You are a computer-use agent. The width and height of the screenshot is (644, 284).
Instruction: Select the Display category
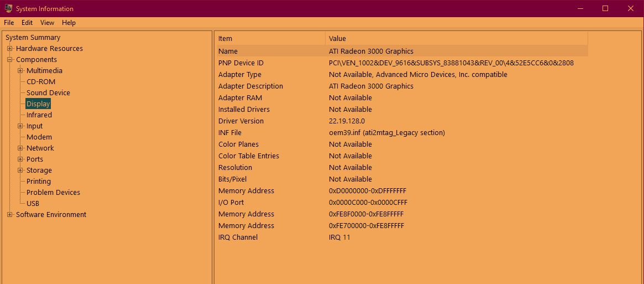click(38, 104)
